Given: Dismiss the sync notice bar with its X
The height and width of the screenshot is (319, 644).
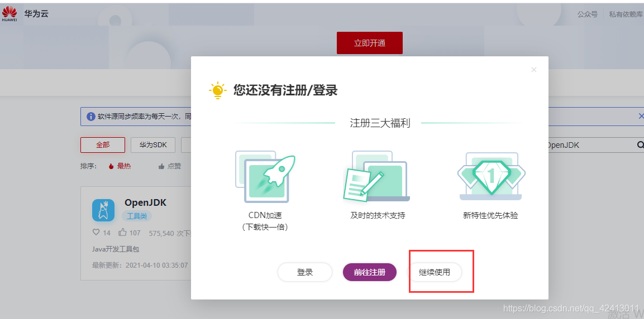Looking at the screenshot, I should coord(641,116).
